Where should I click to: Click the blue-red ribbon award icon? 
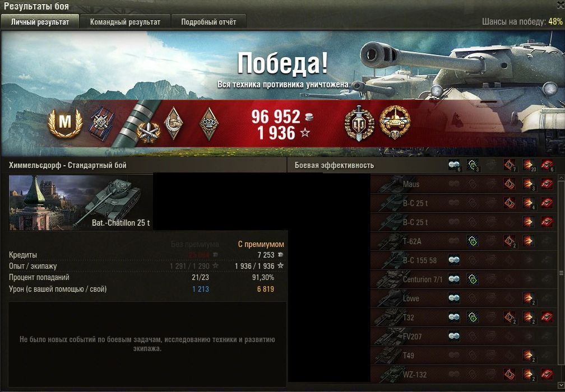tap(103, 123)
